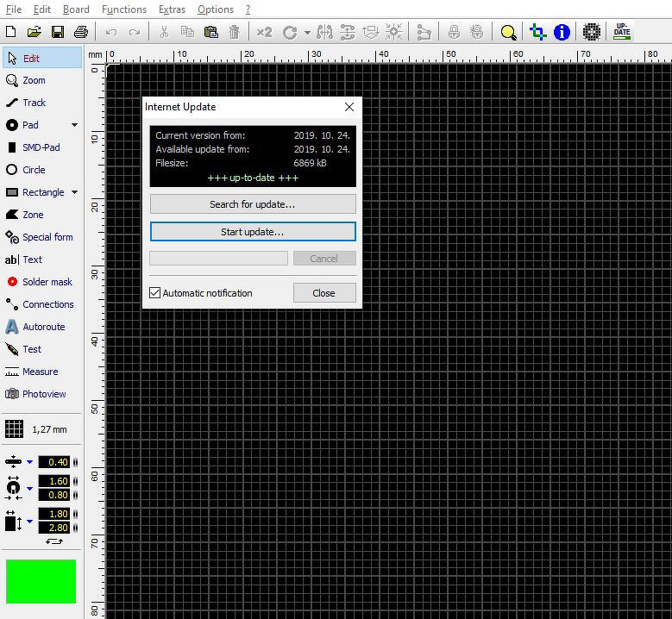Undo the last action
Viewport: 672px width, 619px height.
111,32
